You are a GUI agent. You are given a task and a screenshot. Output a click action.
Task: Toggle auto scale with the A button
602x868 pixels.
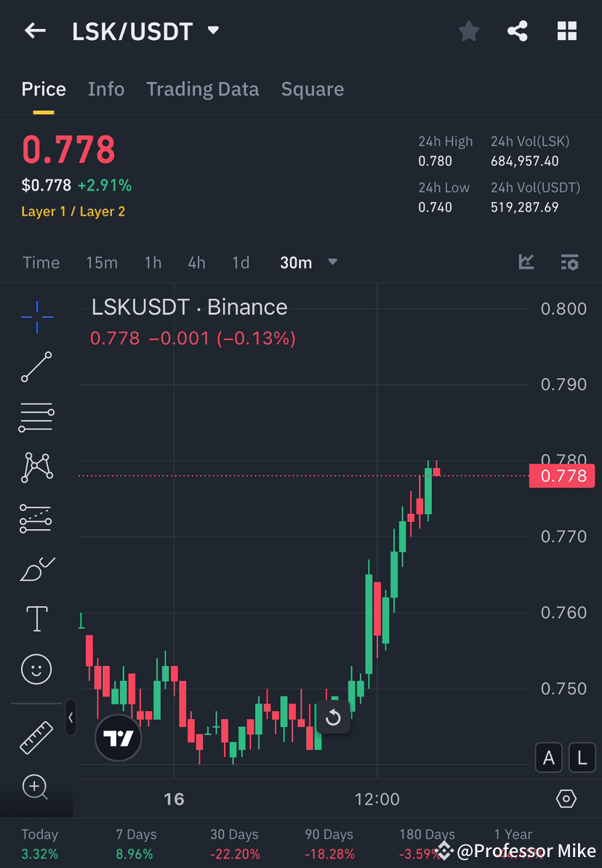549,758
